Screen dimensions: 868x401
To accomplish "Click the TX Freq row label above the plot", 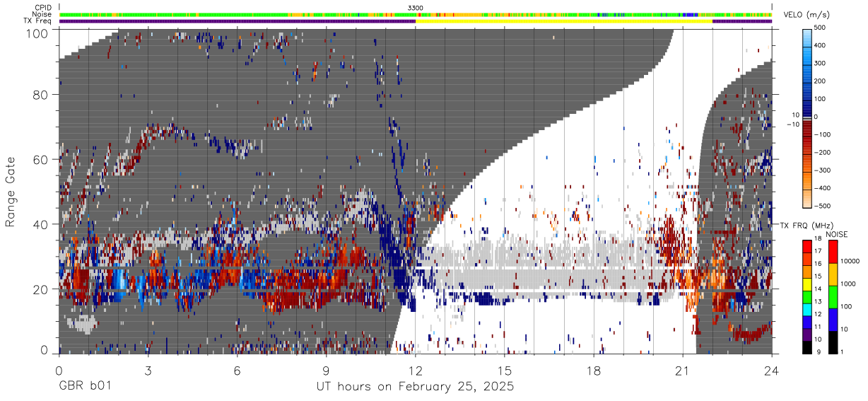I will [x=38, y=21].
